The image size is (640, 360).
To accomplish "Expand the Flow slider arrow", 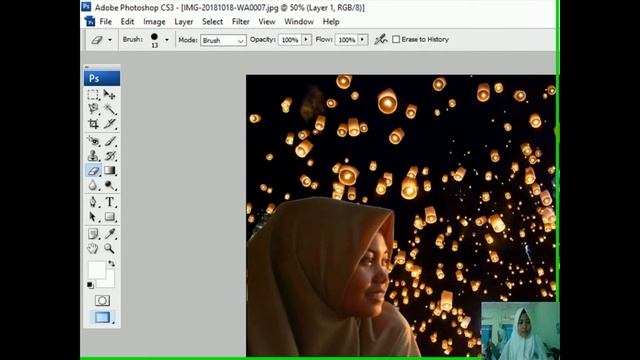I will point(362,40).
